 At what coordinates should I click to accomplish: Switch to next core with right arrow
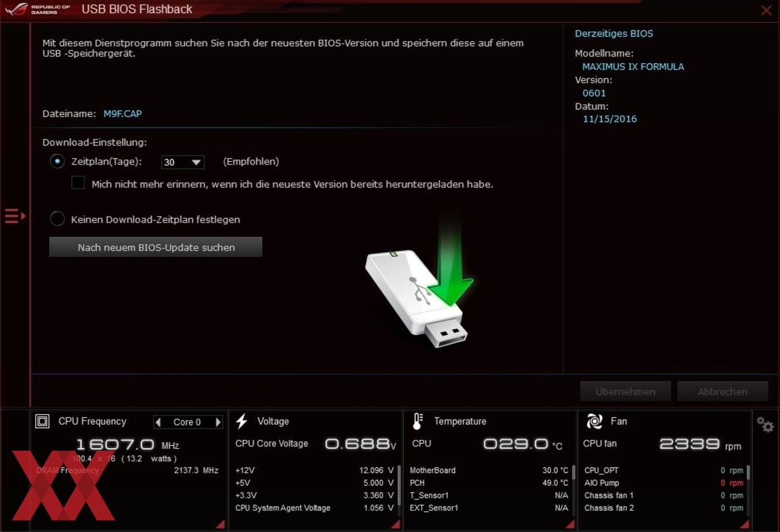(218, 422)
